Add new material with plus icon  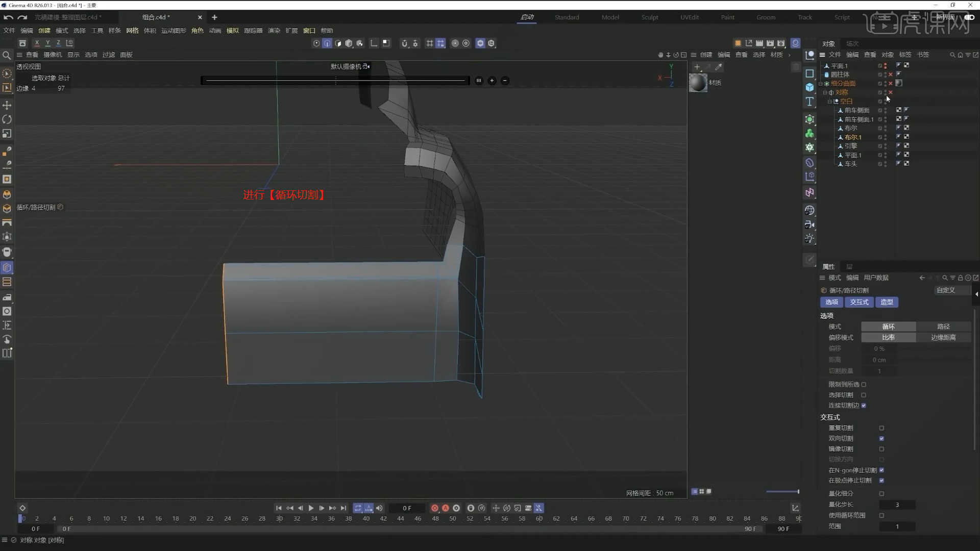click(x=697, y=67)
